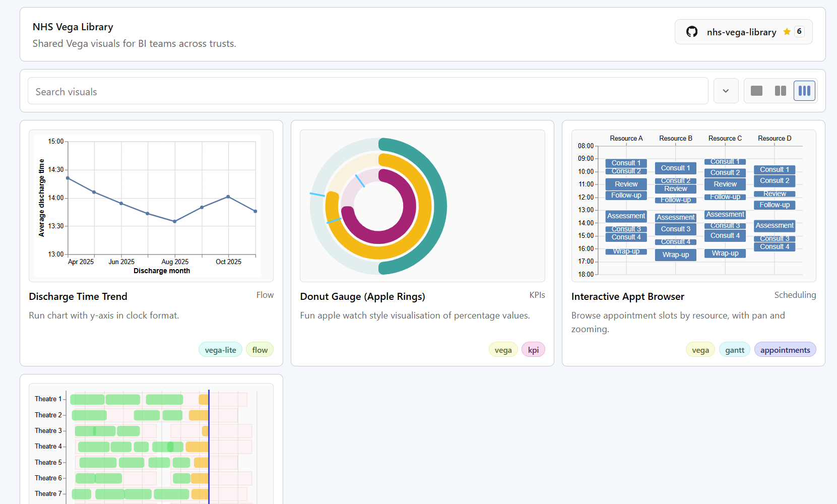Screen dimensions: 837x504
Task: Click the teal outer ring of the donut gauge
Action: pos(439,206)
